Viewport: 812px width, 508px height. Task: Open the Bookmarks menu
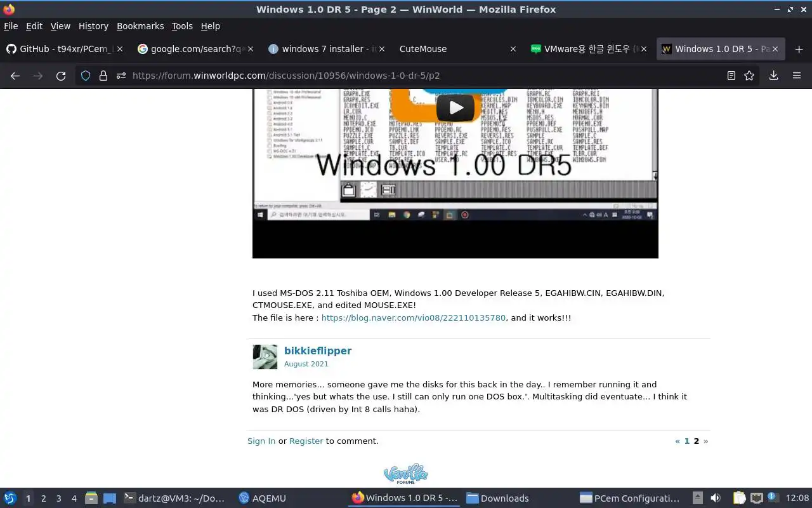(x=140, y=26)
